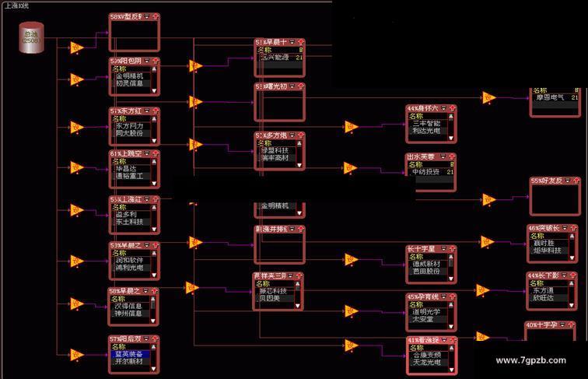Open the filter triangle feeding the 57%东方红 box
The height and width of the screenshot is (379, 588).
77,127
